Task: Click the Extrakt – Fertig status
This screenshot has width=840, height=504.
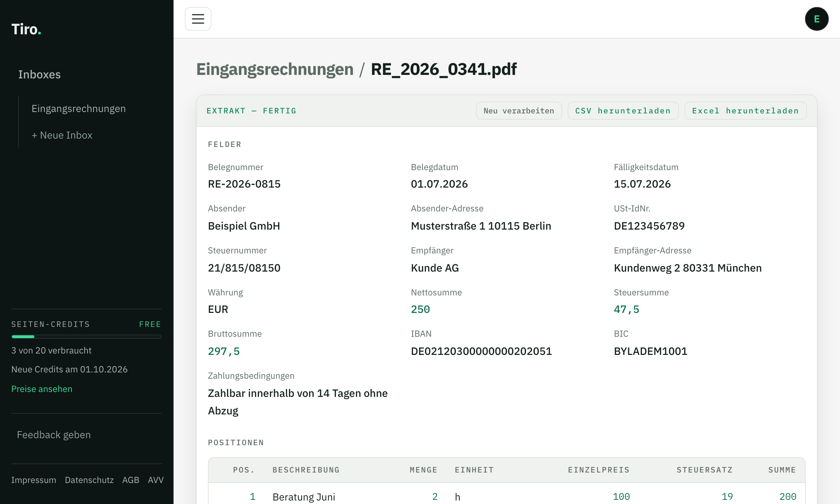Action: pyautogui.click(x=251, y=111)
